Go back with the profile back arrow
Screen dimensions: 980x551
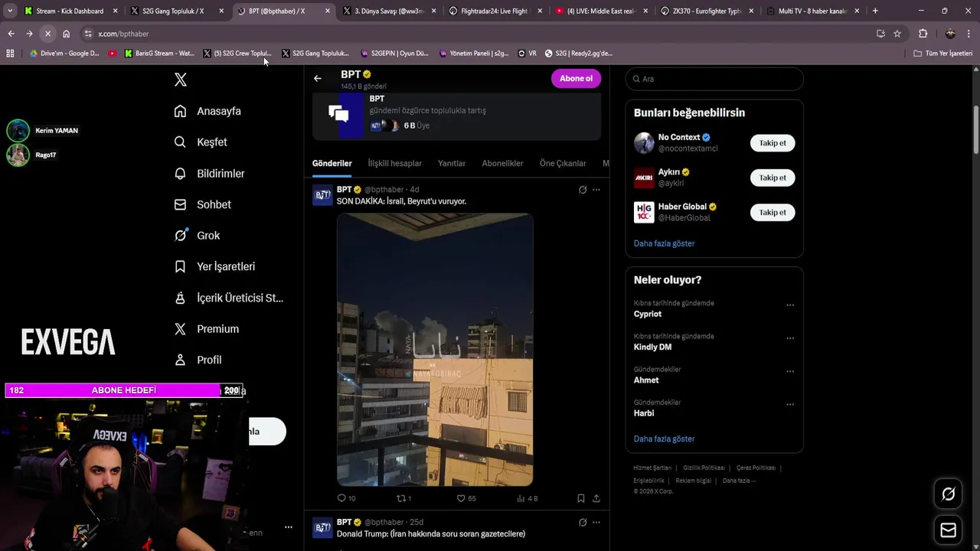pyautogui.click(x=318, y=78)
